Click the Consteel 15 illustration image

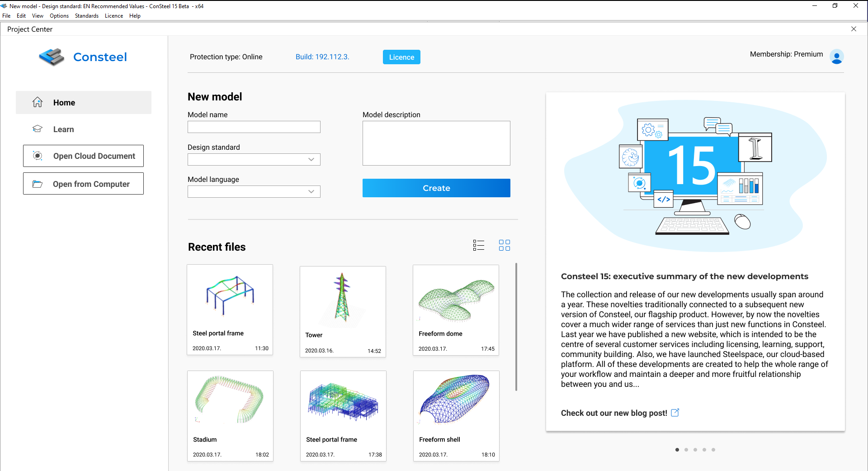click(x=695, y=176)
